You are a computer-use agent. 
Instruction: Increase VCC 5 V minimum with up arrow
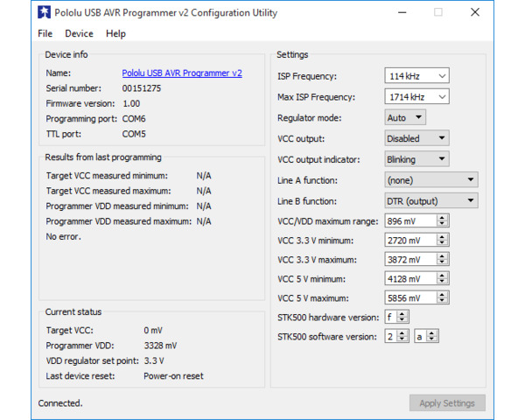[x=442, y=276]
